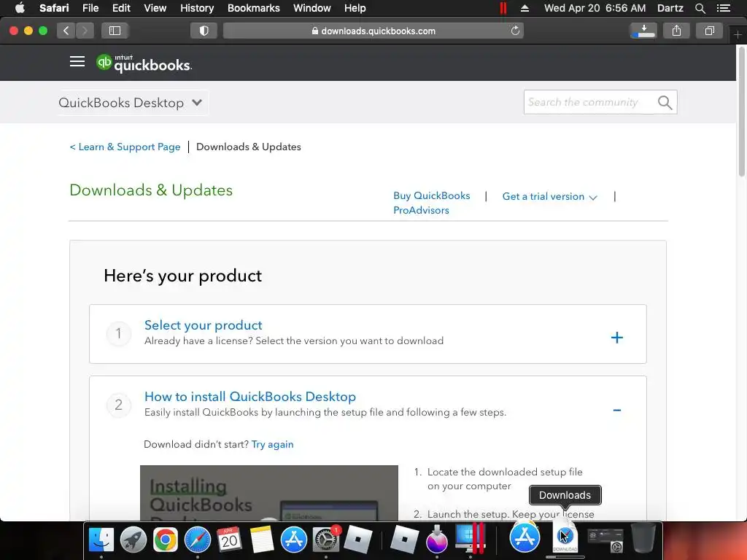The width and height of the screenshot is (747, 560).
Task: Click the search magnifier in community search
Action: [x=665, y=102]
